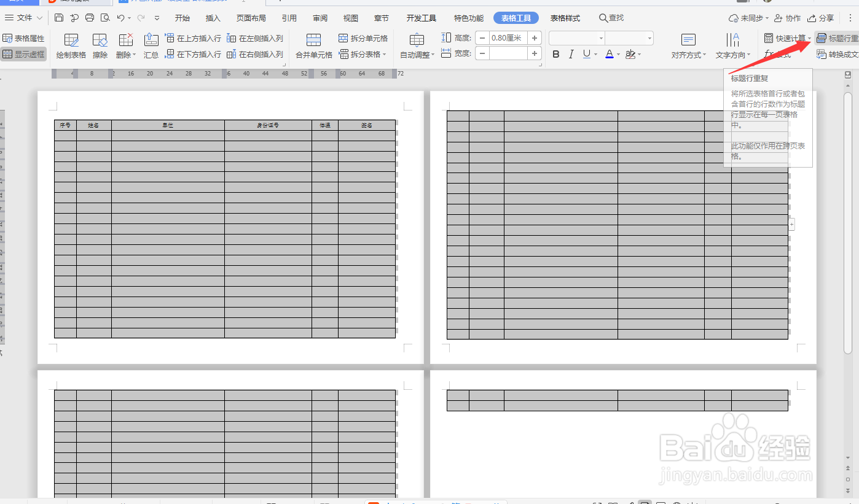Open Table Properties (表格属性)
Viewport: 859px width, 504px height.
tap(23, 39)
